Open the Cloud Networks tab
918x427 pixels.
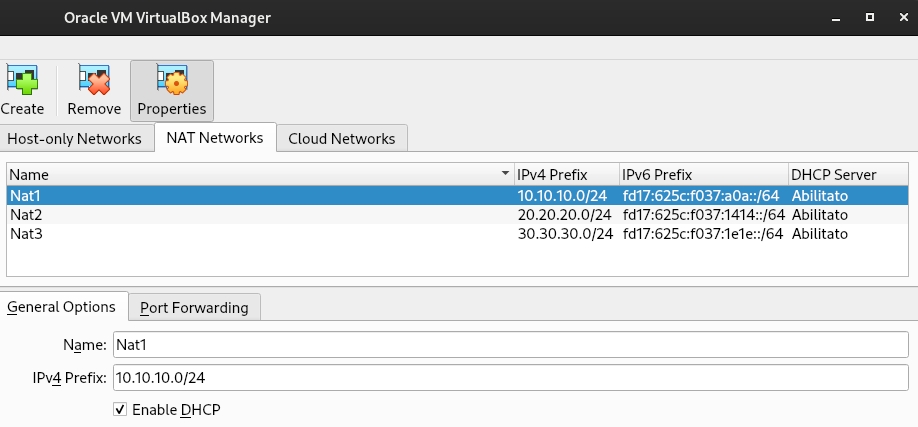pos(341,139)
